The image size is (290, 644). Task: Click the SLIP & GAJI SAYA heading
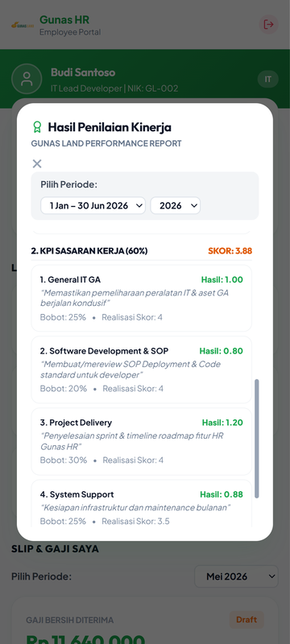[55, 549]
